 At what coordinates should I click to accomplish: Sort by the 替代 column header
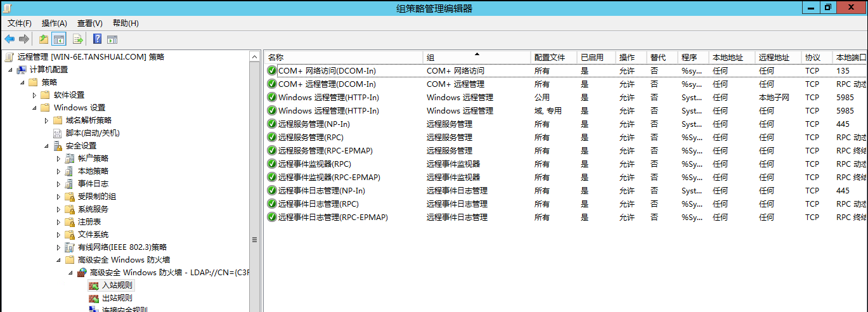click(663, 57)
